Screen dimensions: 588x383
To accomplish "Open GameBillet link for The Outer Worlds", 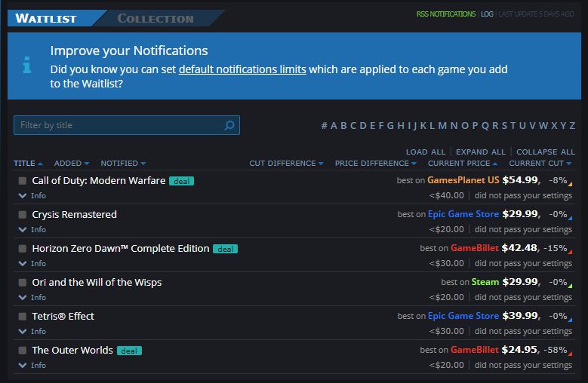I will click(474, 350).
